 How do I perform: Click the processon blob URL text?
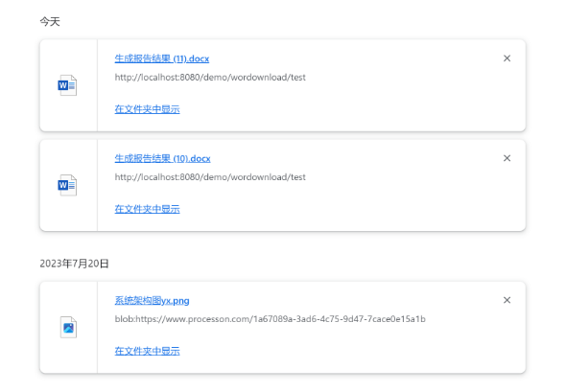click(x=270, y=319)
